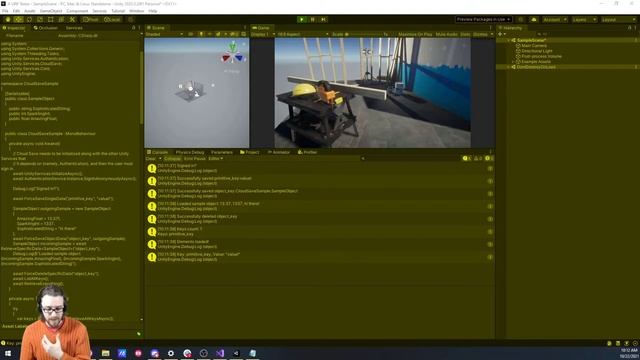Open the File menu
This screenshot has height=360, width=640.
point(5,11)
